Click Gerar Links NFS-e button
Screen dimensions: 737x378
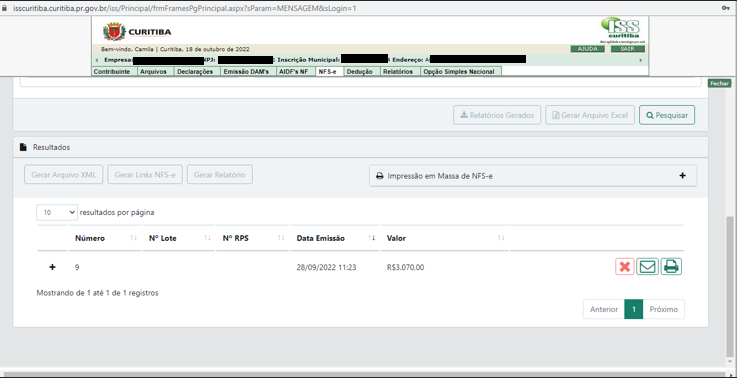pos(145,174)
